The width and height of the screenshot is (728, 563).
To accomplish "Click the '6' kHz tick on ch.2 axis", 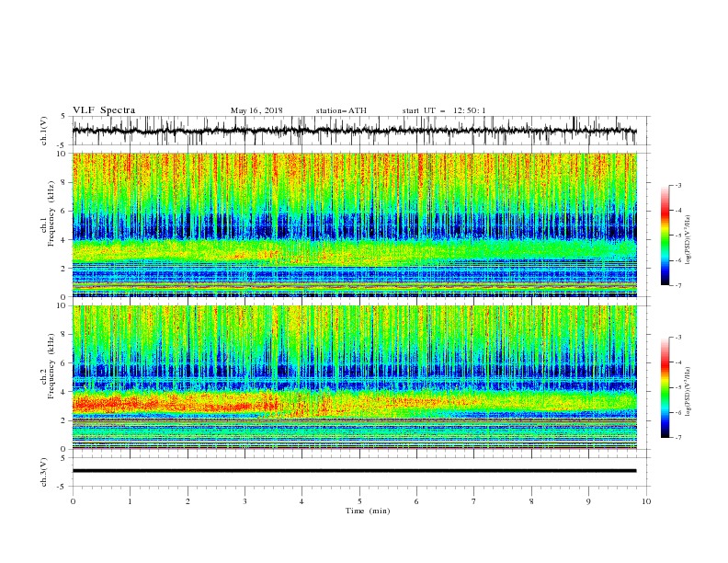I will tap(64, 362).
